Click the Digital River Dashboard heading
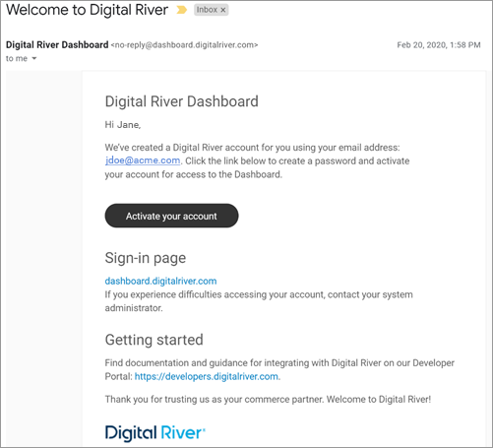 [x=182, y=101]
